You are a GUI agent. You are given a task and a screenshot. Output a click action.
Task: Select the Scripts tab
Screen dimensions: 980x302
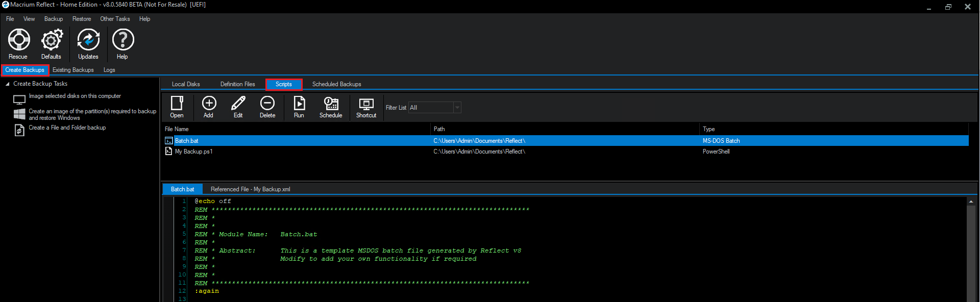pos(284,84)
